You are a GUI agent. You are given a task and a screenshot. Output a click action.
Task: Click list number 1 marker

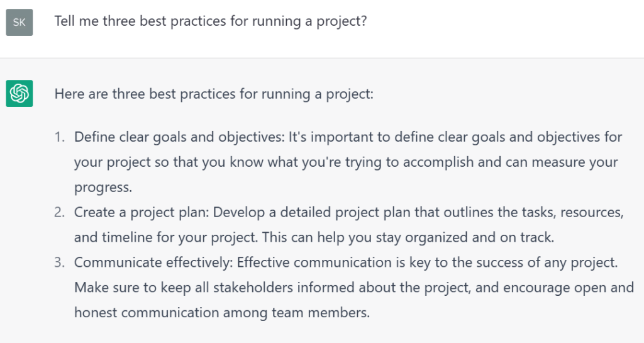59,137
